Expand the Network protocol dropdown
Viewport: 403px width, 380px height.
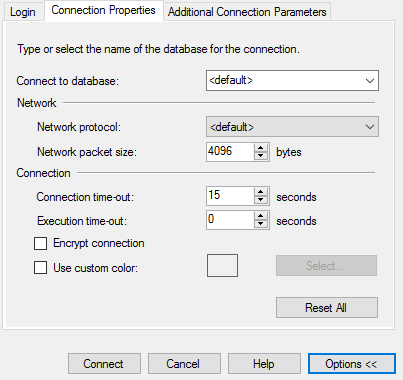coord(292,127)
